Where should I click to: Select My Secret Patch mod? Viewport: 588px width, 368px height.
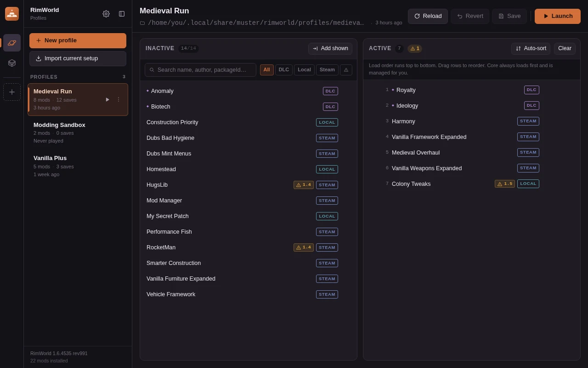(249, 216)
